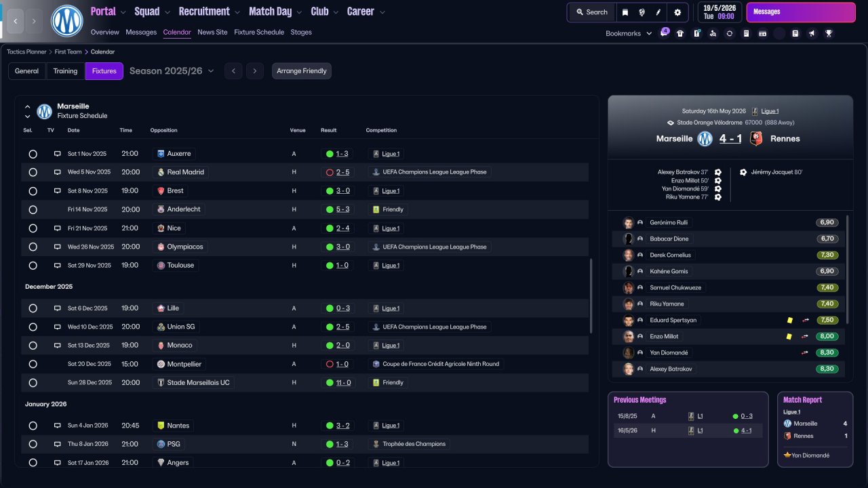Click the Rennes crest in the match panel
Image resolution: width=868 pixels, height=488 pixels.
point(756,139)
